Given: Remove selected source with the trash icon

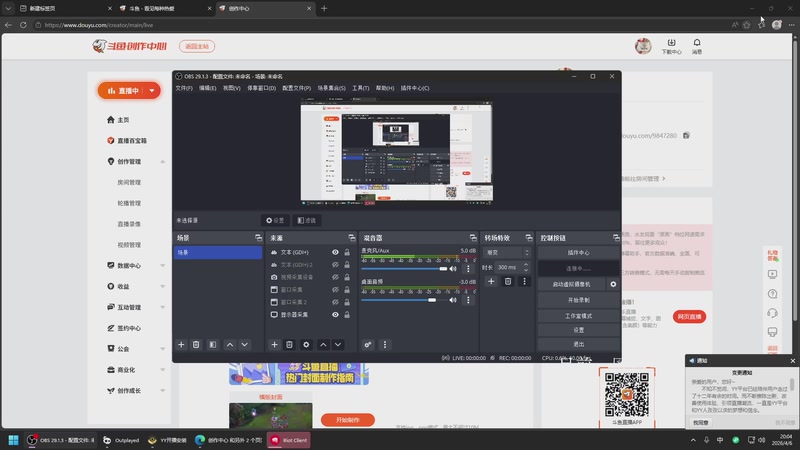Looking at the screenshot, I should (x=289, y=345).
